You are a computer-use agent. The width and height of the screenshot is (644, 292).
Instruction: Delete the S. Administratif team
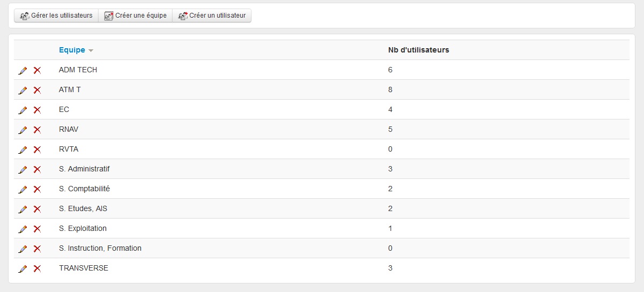[x=37, y=169]
